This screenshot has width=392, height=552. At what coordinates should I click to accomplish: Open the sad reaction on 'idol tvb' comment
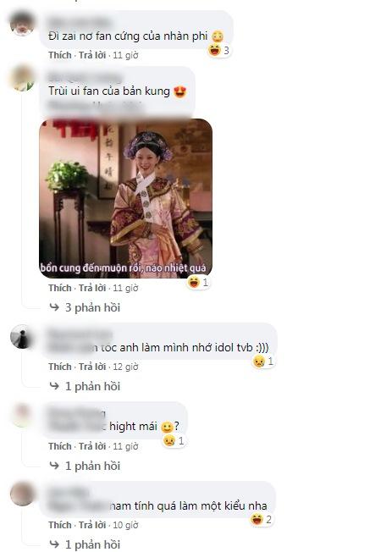(x=263, y=362)
